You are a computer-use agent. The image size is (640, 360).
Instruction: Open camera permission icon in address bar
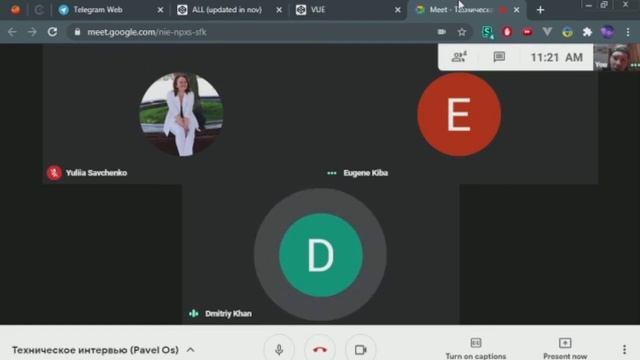[442, 32]
